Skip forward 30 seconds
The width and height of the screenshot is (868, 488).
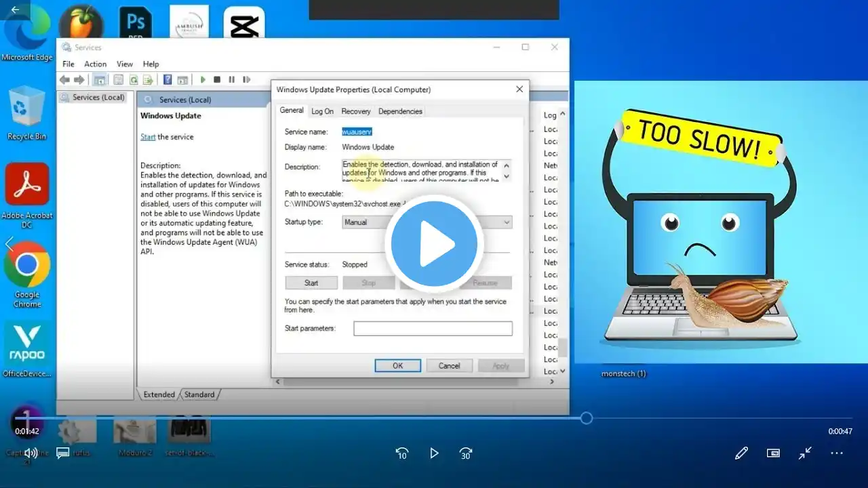[x=466, y=453]
